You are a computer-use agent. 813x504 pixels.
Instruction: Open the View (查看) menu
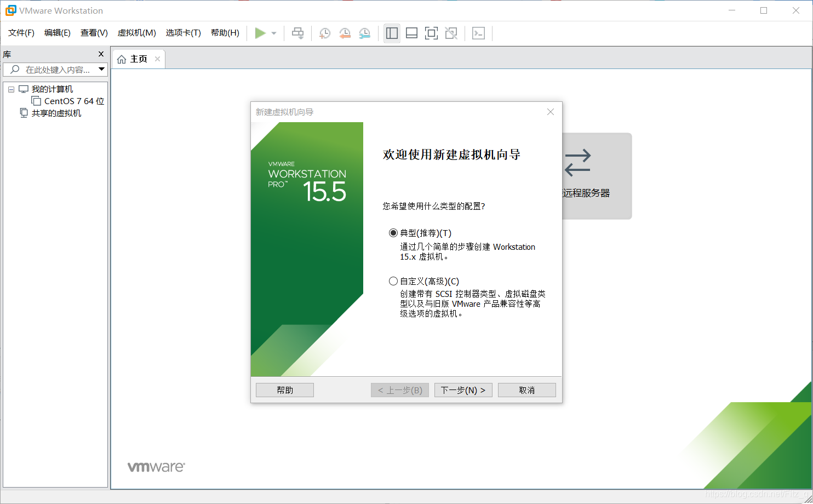(94, 33)
